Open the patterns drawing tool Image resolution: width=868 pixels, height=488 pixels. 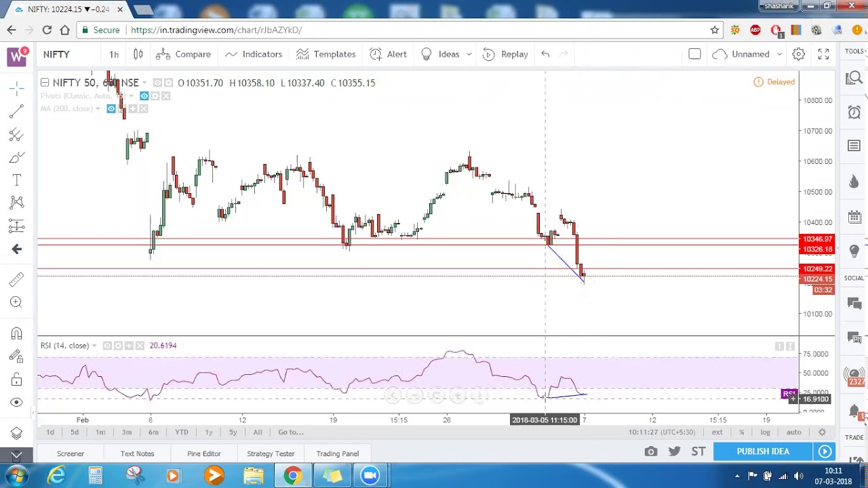(17, 202)
